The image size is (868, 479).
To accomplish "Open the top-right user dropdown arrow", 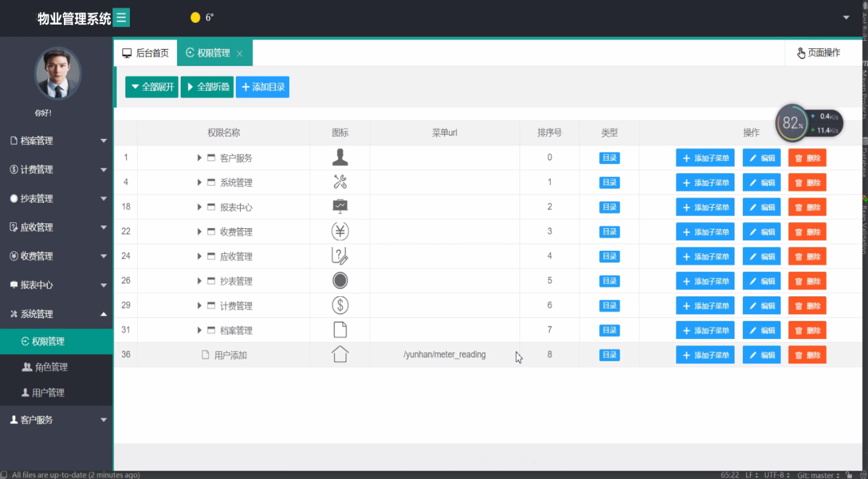I will pyautogui.click(x=846, y=17).
